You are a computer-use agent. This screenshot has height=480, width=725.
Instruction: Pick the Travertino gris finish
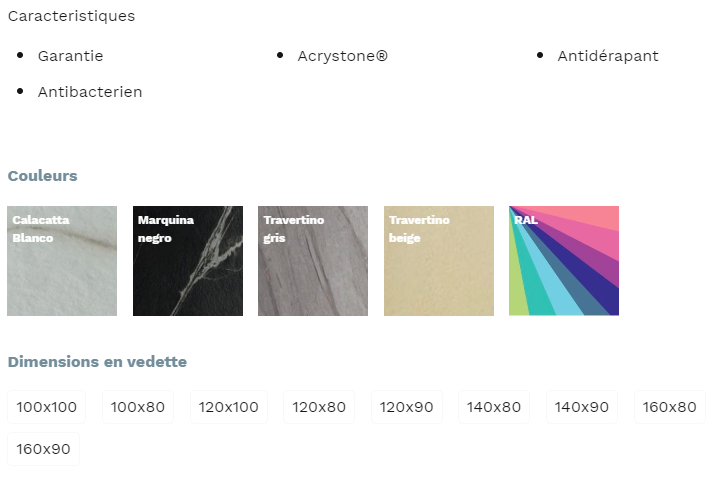click(x=313, y=261)
